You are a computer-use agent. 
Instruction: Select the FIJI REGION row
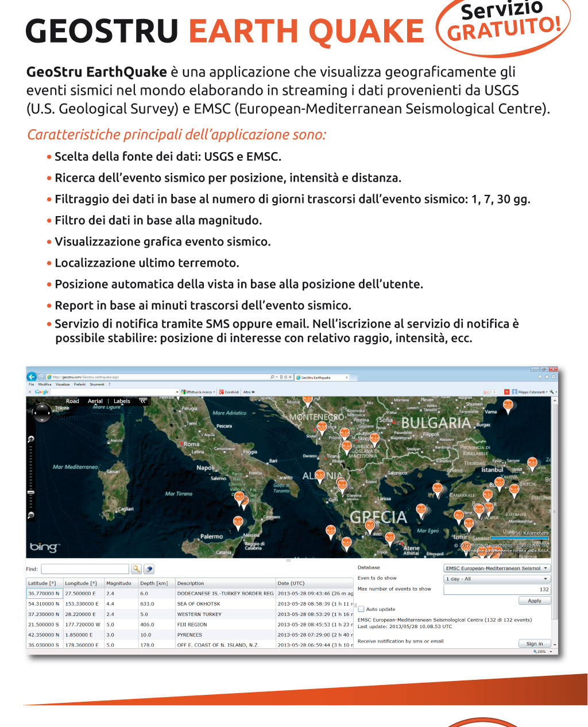[190, 625]
